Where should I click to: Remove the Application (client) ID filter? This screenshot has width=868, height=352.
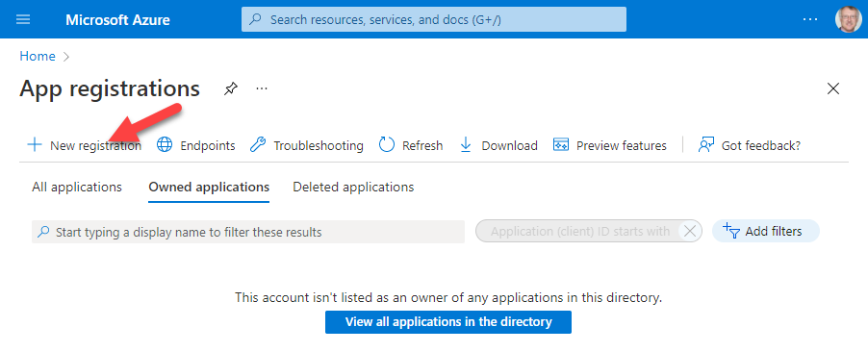click(x=690, y=232)
